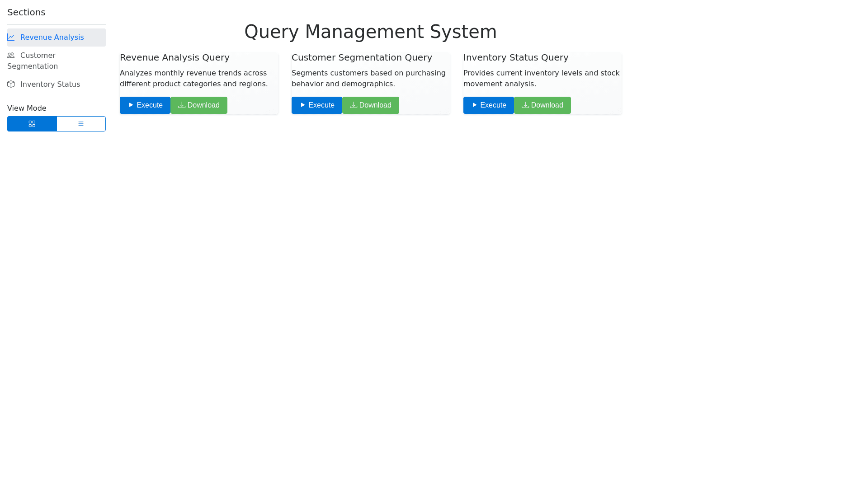The width and height of the screenshot is (868, 488).
Task: Download the Customer Segmentation Query results
Action: tap(371, 105)
